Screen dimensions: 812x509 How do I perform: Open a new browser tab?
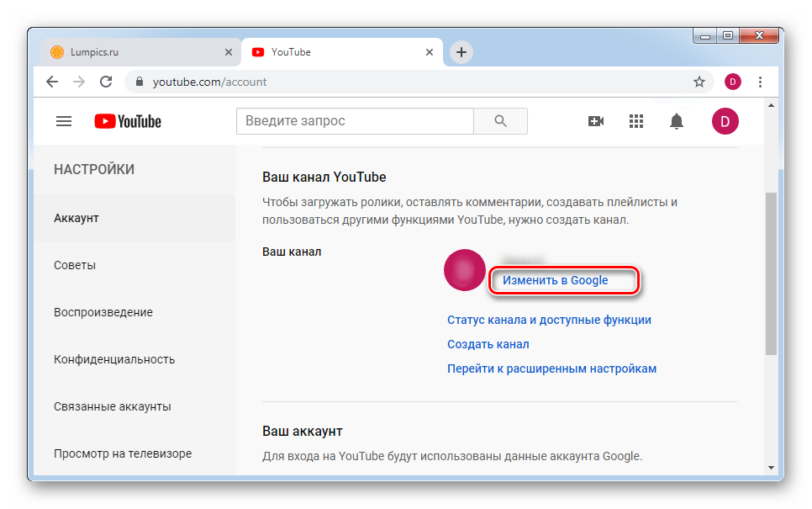pyautogui.click(x=461, y=52)
